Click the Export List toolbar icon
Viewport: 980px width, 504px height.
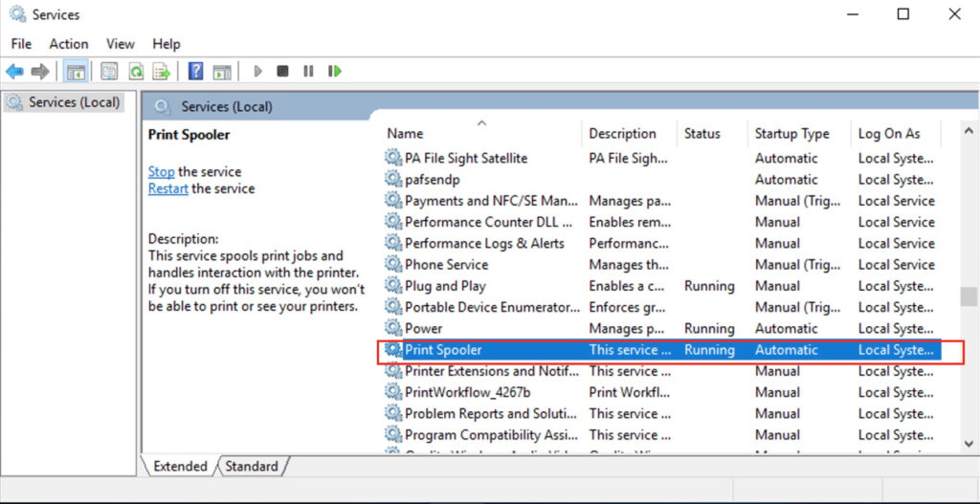(162, 72)
